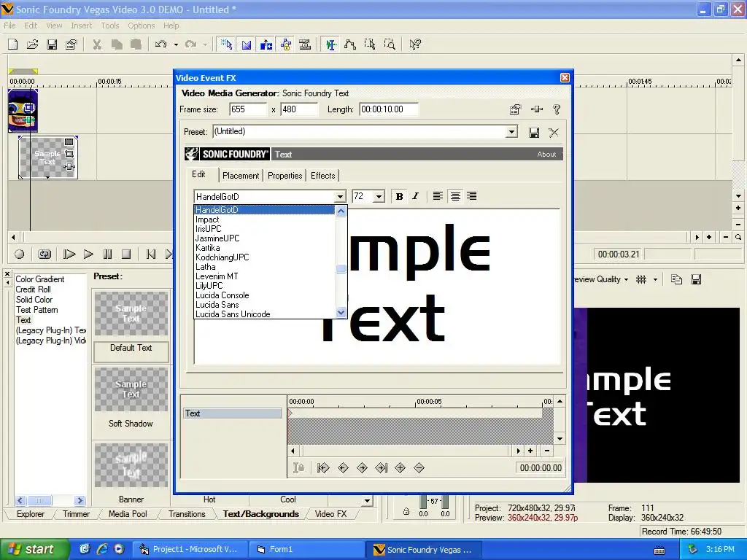
Task: Click the Media Properties icon in Video Event FX
Action: [516, 109]
